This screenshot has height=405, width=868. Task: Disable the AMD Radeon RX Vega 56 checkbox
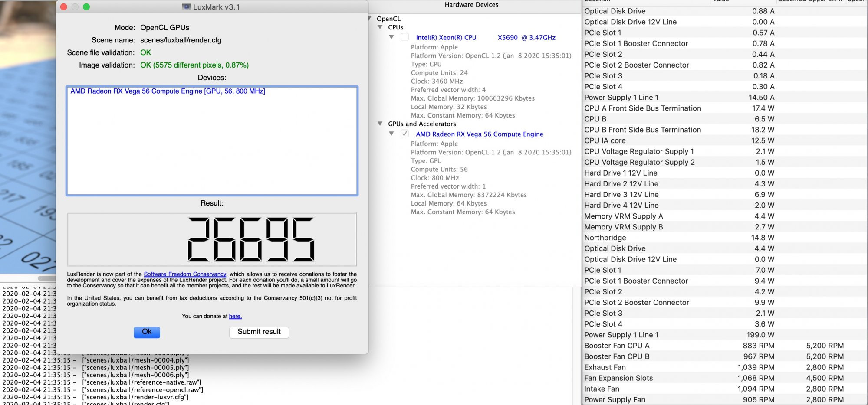pos(404,134)
